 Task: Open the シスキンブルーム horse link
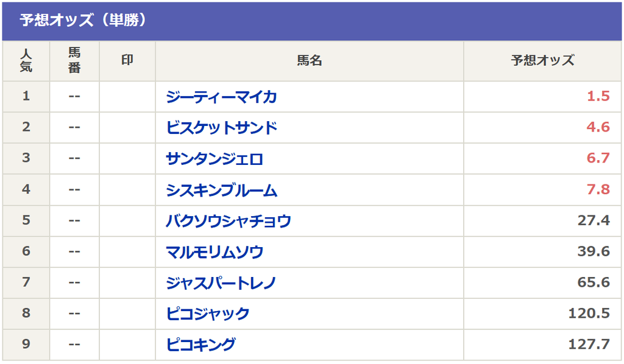(x=221, y=189)
